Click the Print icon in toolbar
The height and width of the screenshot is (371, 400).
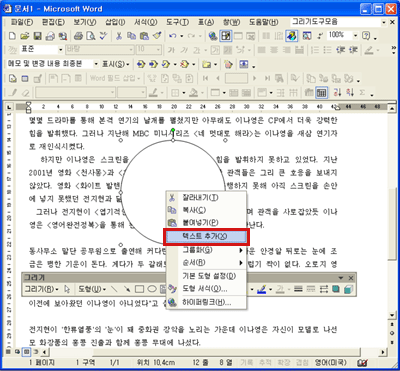click(78, 36)
